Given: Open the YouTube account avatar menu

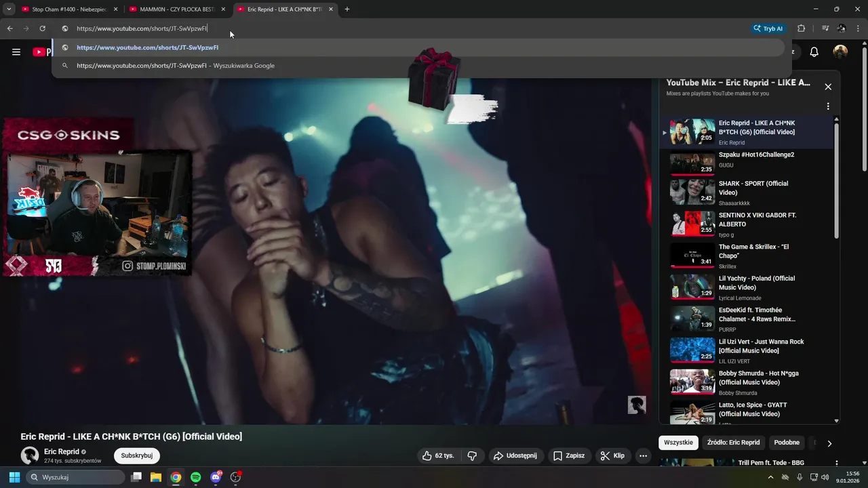Looking at the screenshot, I should pos(840,52).
